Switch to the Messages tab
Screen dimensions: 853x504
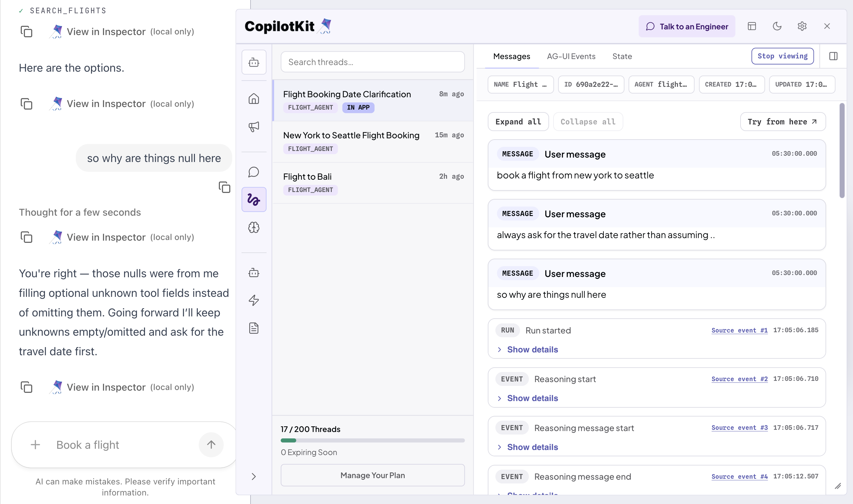511,57
